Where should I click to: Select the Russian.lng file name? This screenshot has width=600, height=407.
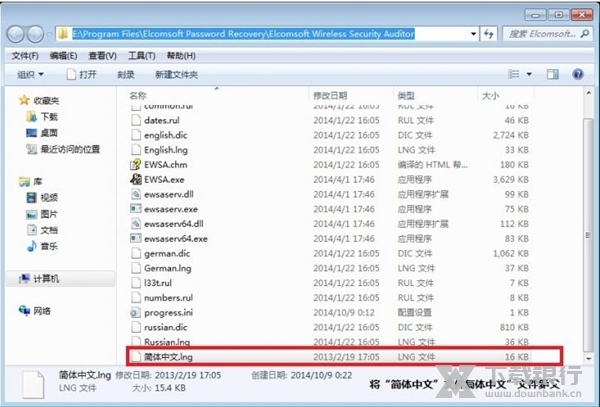167,342
